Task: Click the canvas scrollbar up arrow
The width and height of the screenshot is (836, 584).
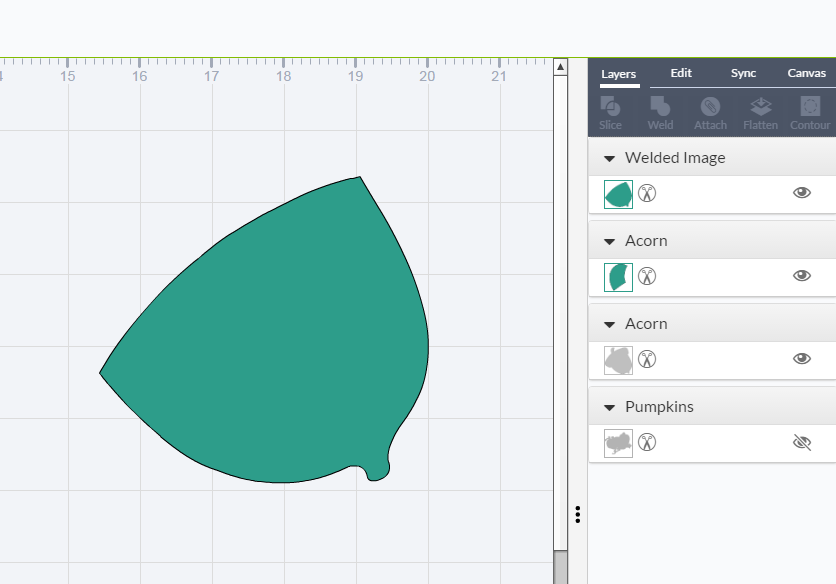Action: 560,67
